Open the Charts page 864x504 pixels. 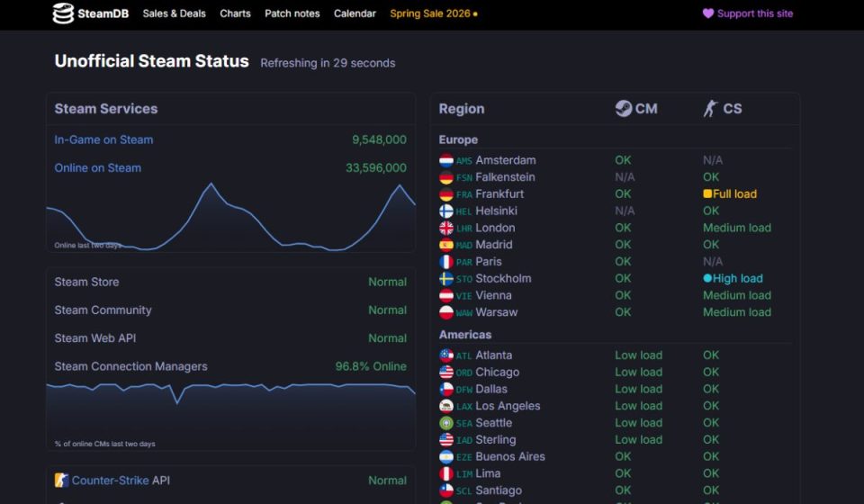tap(235, 13)
